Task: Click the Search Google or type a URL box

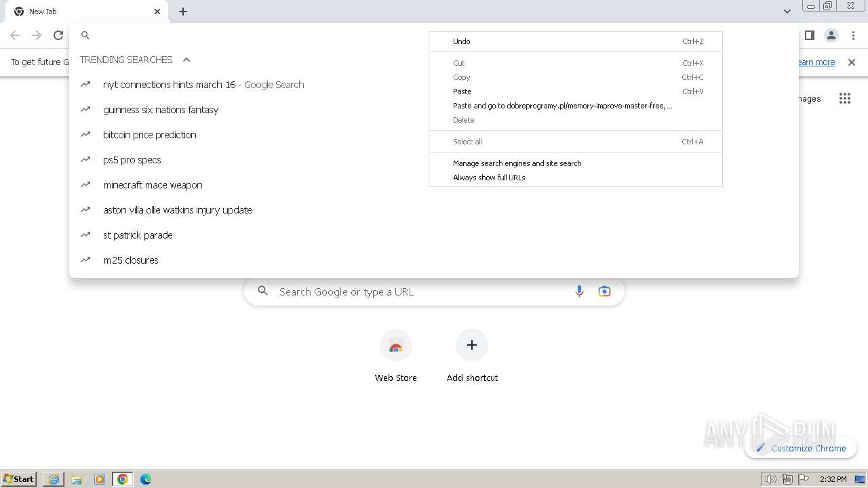Action: click(434, 291)
